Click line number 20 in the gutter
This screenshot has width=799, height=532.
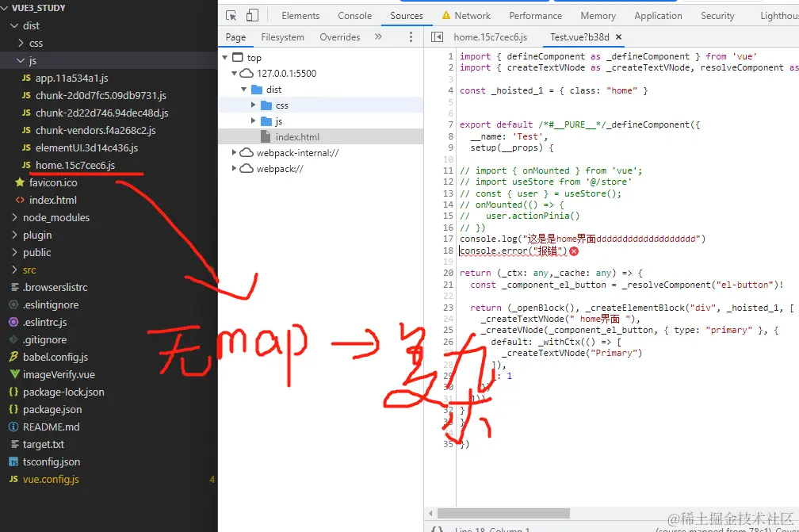(448, 273)
